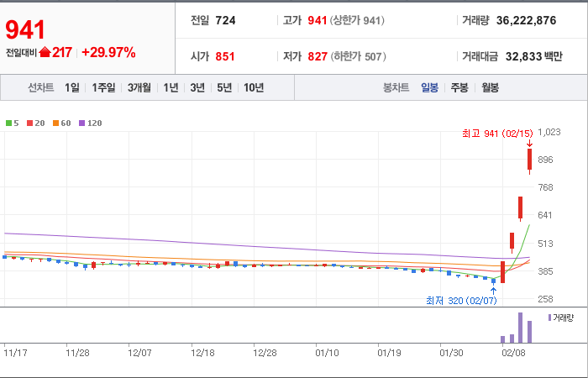Select the 1년 chart range

pos(171,87)
